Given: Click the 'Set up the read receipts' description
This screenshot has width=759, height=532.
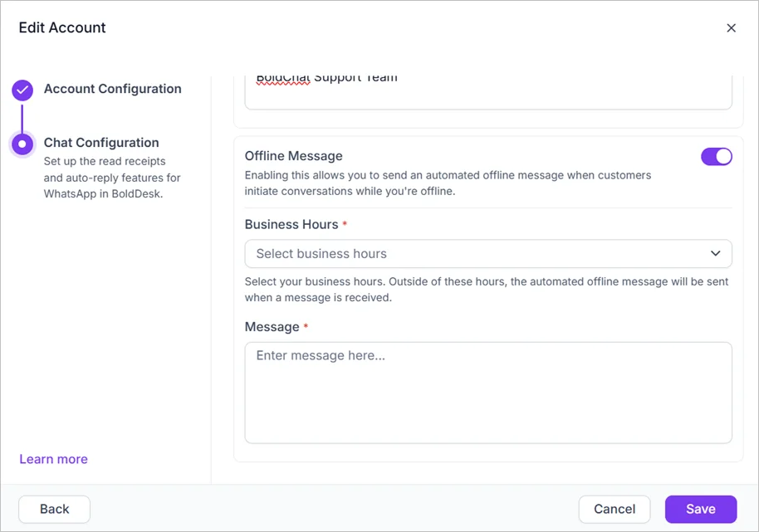Looking at the screenshot, I should click(112, 178).
